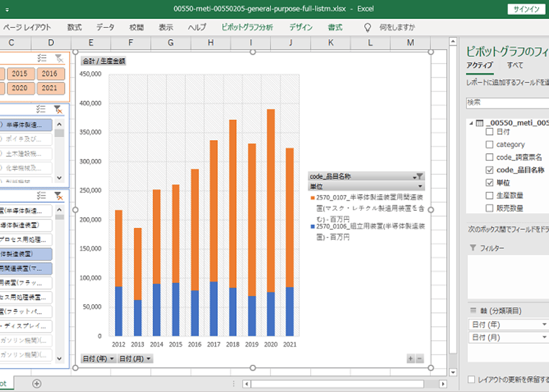This screenshot has height=392, width=549.
Task: Open the 書式 ribbon tab
Action: click(335, 27)
